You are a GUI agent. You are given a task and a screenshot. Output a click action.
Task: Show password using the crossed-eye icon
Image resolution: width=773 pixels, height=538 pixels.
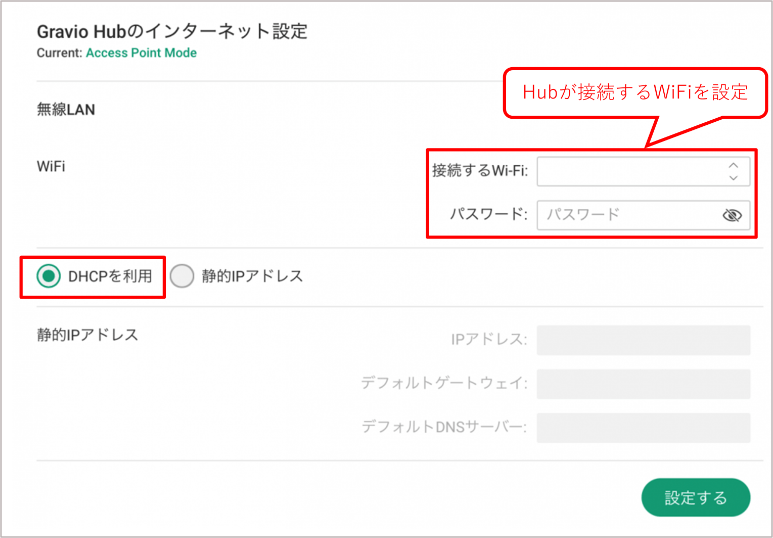pyautogui.click(x=732, y=215)
